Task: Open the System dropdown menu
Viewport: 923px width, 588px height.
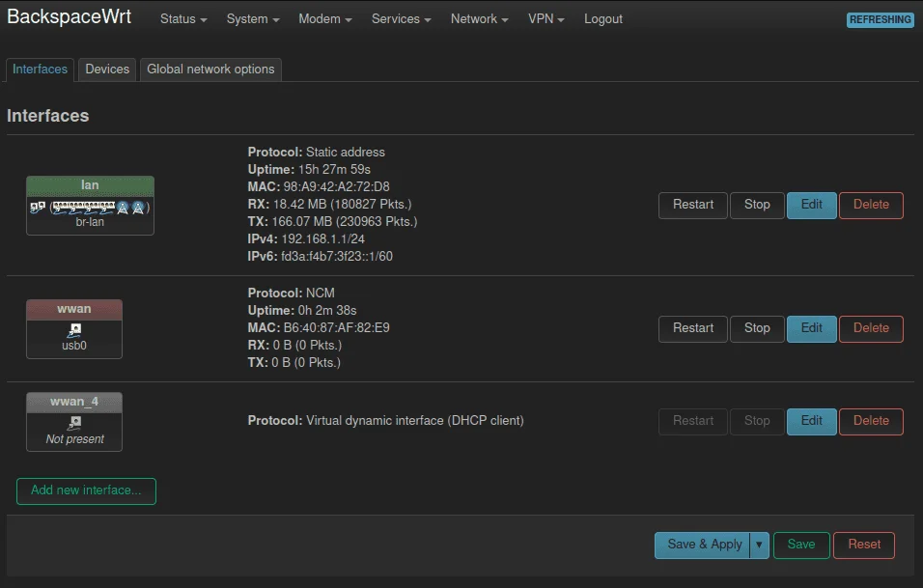Action: coord(253,19)
